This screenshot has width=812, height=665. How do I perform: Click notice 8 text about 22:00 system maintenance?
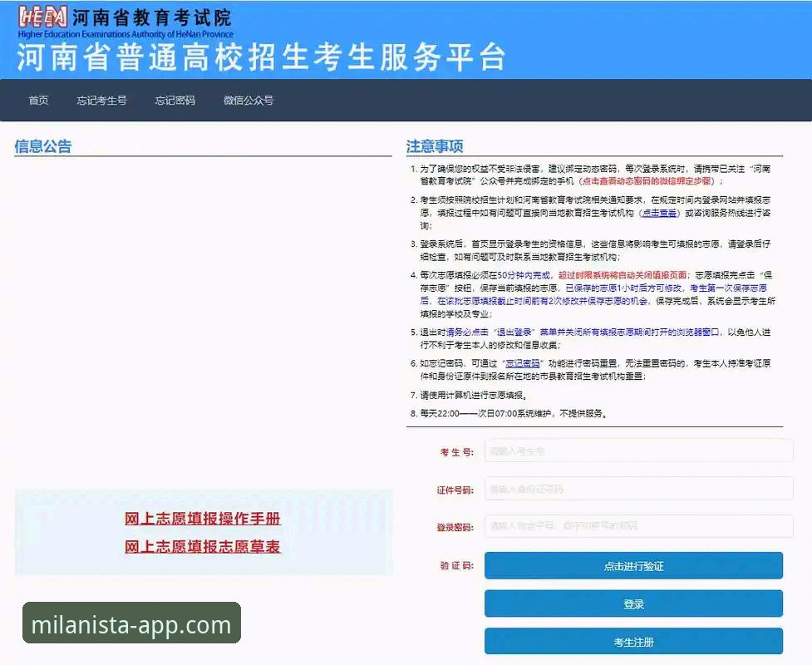click(514, 413)
